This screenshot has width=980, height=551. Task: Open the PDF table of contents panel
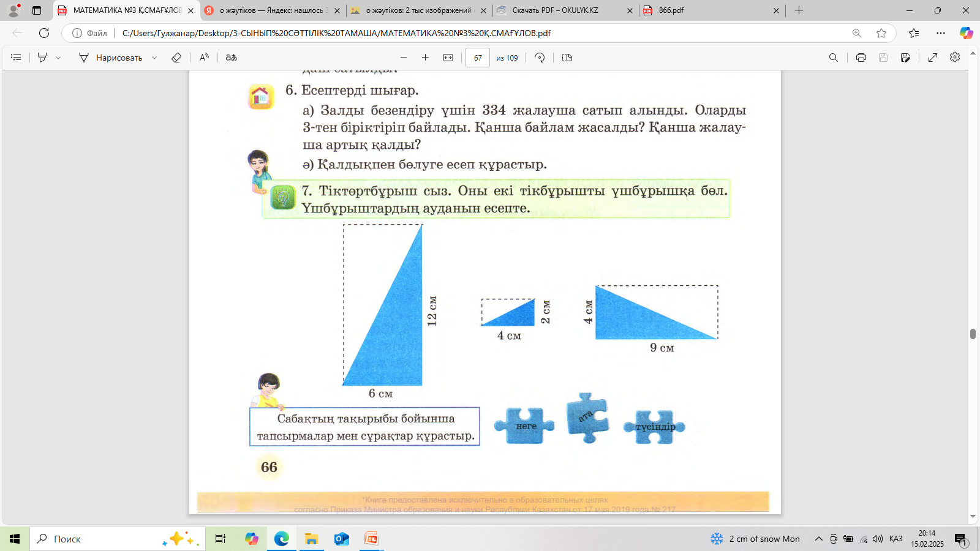[x=17, y=58]
